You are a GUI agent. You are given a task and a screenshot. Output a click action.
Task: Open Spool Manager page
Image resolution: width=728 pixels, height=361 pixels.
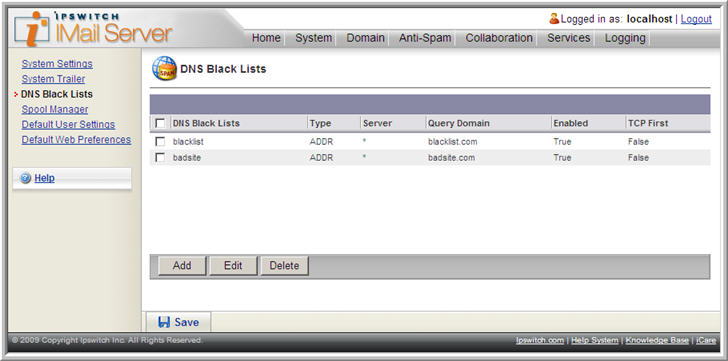coord(55,110)
